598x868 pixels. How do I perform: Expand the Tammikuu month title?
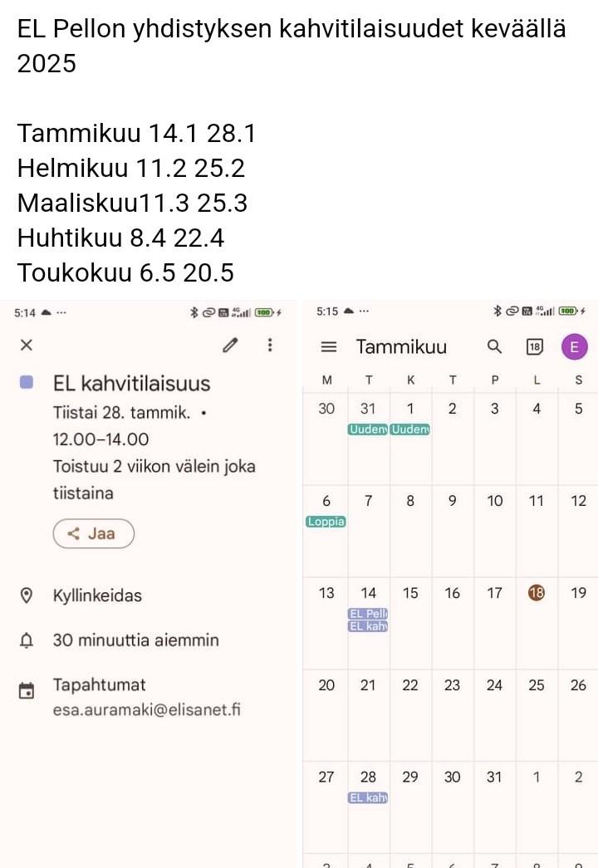(x=401, y=347)
